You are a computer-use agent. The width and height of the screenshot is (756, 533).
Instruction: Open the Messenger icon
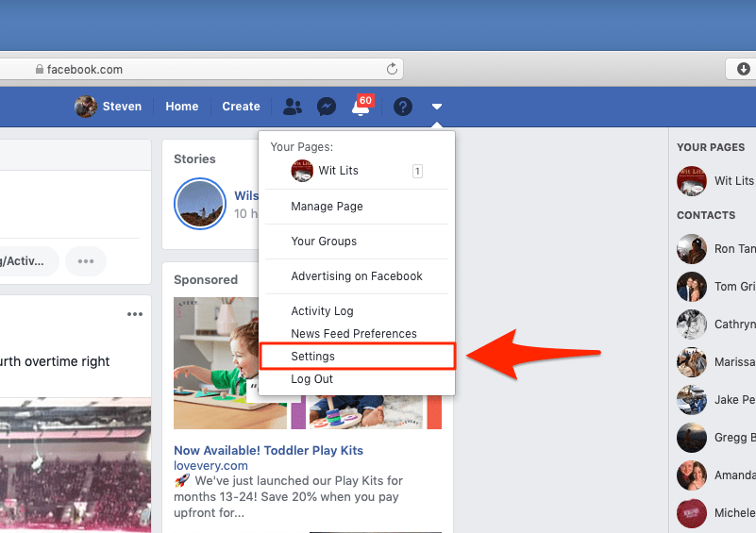[x=327, y=107]
